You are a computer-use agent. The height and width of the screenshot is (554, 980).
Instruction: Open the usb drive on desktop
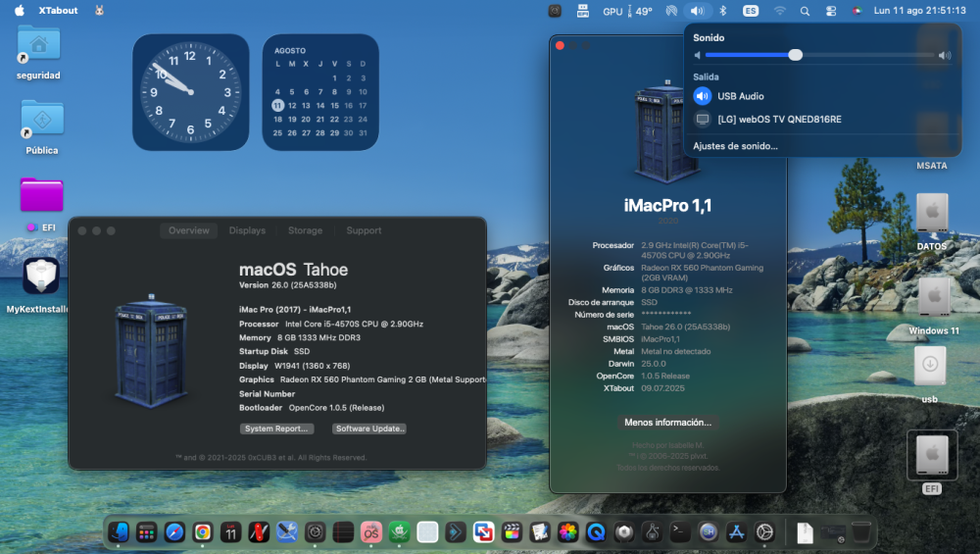tap(930, 367)
